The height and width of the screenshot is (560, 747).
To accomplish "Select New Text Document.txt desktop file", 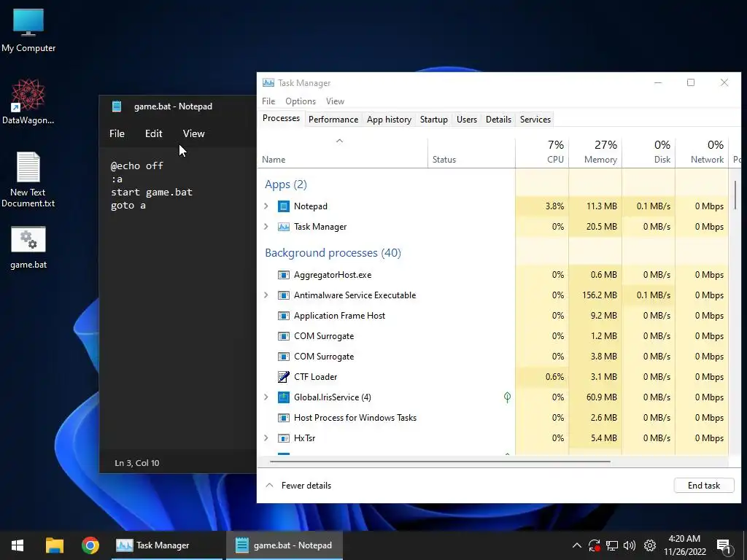I will [28, 179].
